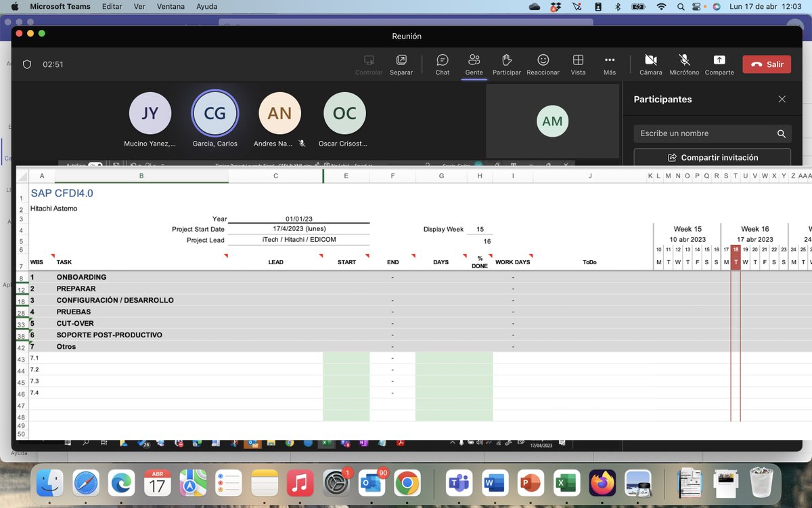Screen dimensions: 812x508
Task: Open PowerPoint from the Dock
Action: tap(531, 484)
